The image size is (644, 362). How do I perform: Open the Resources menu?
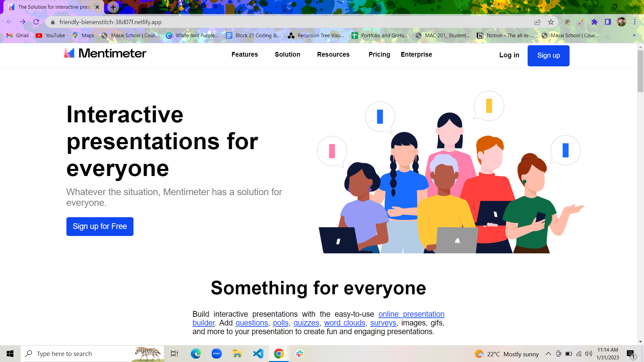click(x=333, y=54)
